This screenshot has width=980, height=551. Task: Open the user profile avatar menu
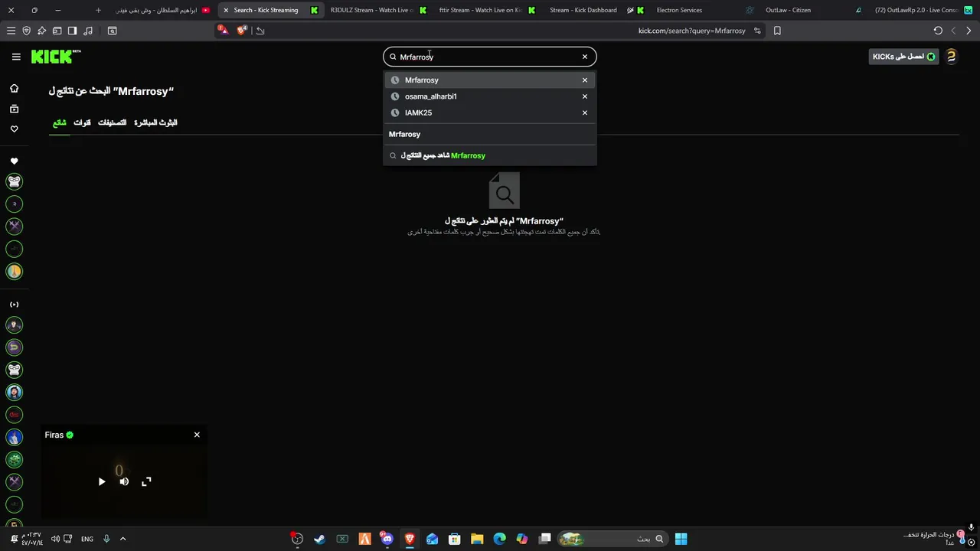(x=951, y=57)
